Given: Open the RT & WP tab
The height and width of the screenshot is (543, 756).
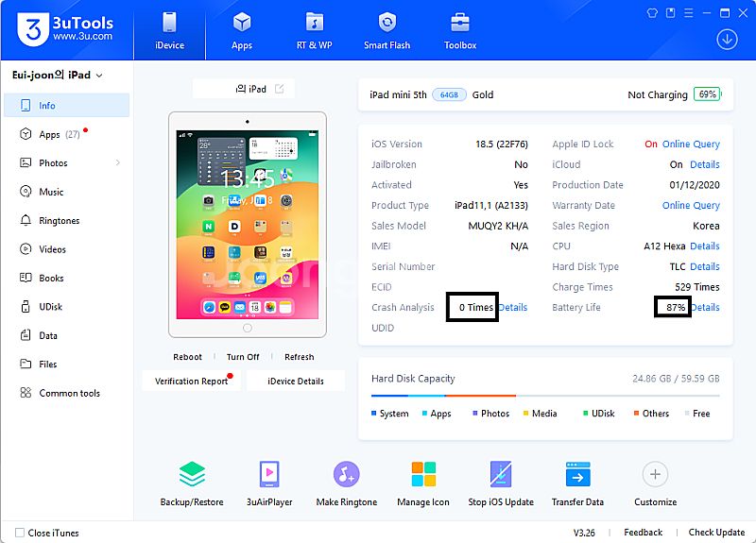Looking at the screenshot, I should (x=314, y=31).
